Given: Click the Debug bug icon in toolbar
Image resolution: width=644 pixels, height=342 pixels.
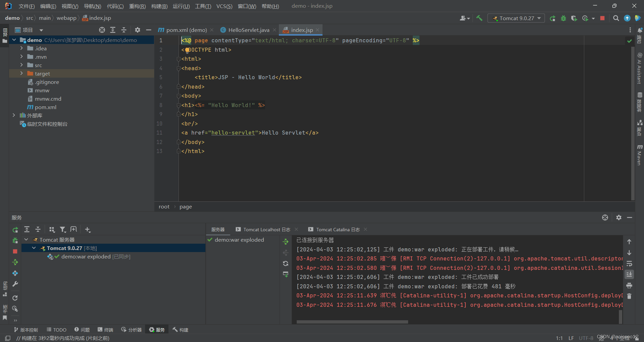Looking at the screenshot, I should pyautogui.click(x=563, y=18).
